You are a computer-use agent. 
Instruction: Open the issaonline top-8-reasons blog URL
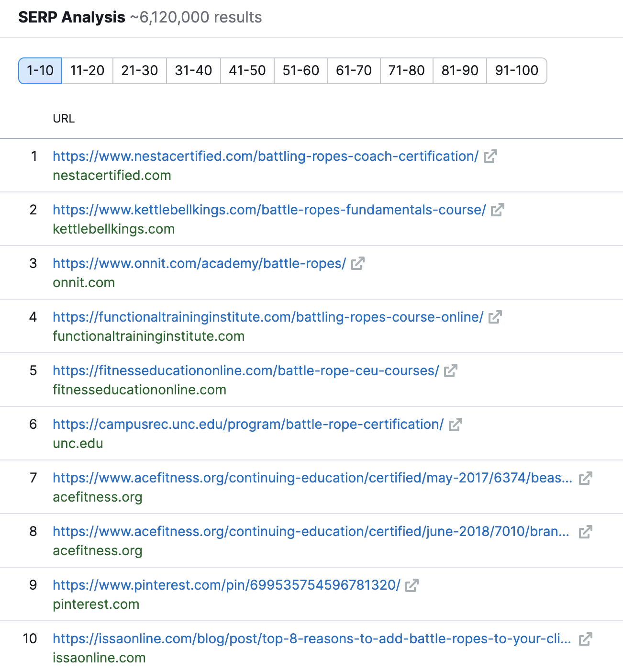coord(312,638)
